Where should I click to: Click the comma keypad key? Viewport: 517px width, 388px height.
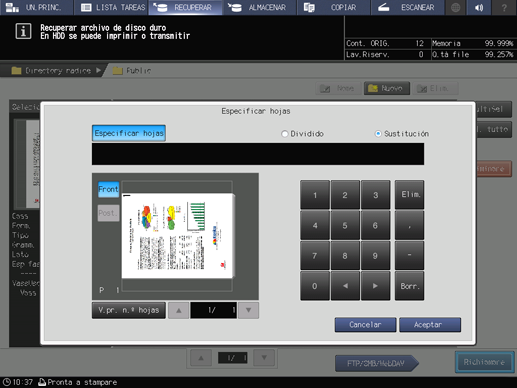(410, 225)
